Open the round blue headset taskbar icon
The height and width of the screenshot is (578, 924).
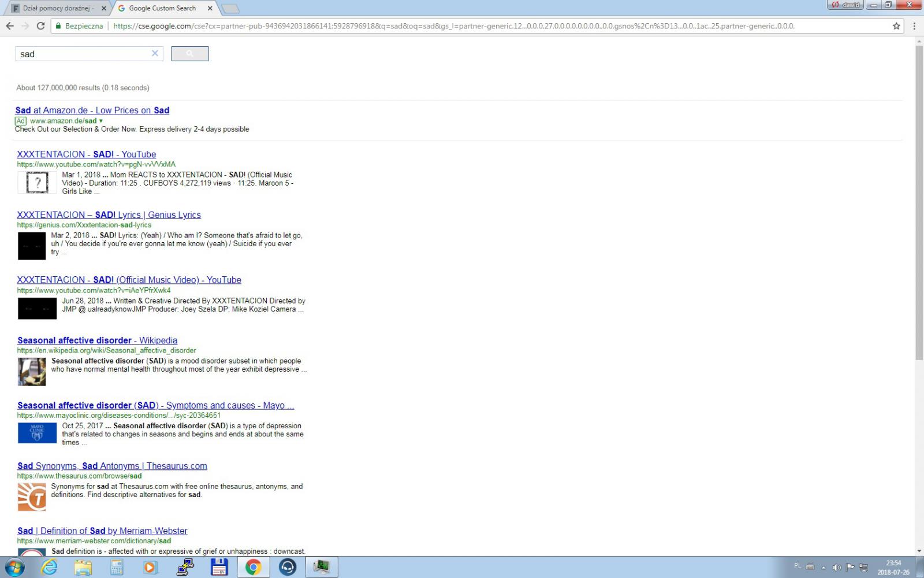click(x=287, y=568)
